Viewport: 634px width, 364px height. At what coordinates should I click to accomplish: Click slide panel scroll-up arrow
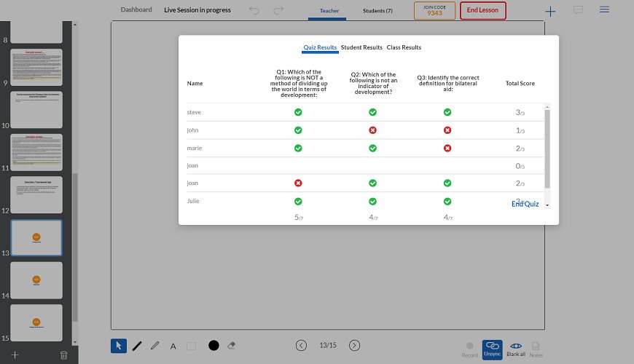coord(75,25)
